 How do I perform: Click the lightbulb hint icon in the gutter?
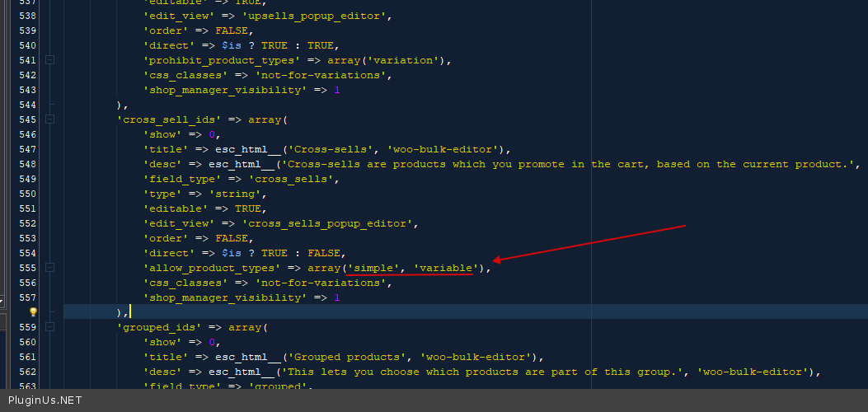point(34,312)
